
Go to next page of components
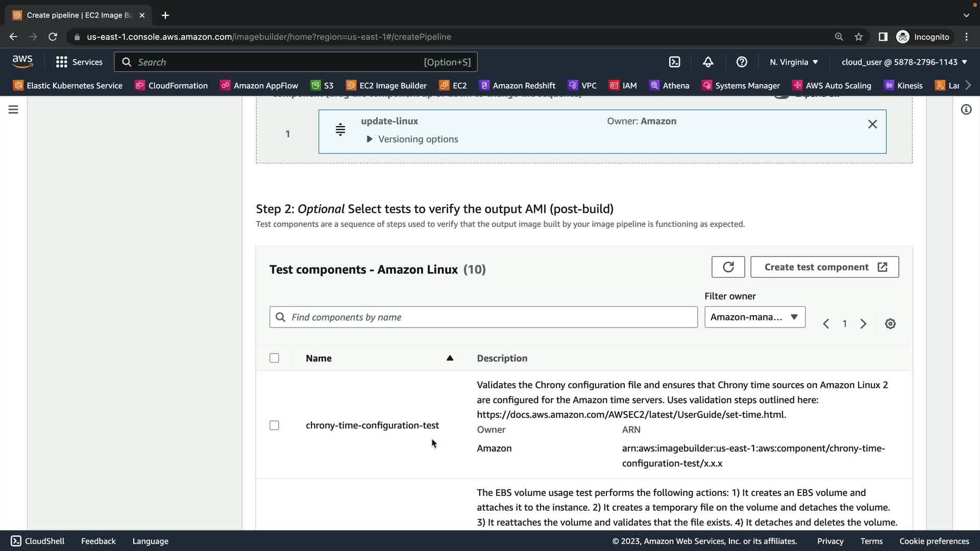coord(863,324)
